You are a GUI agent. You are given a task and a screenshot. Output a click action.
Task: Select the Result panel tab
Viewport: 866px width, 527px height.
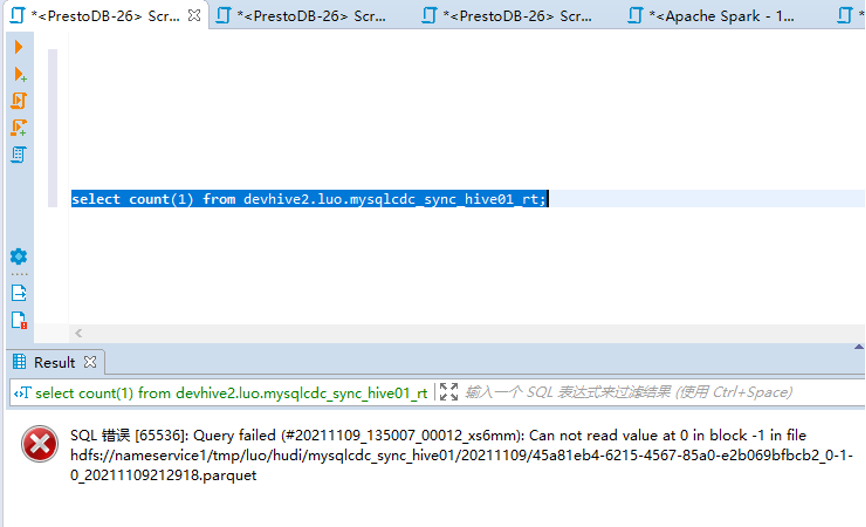(x=54, y=362)
